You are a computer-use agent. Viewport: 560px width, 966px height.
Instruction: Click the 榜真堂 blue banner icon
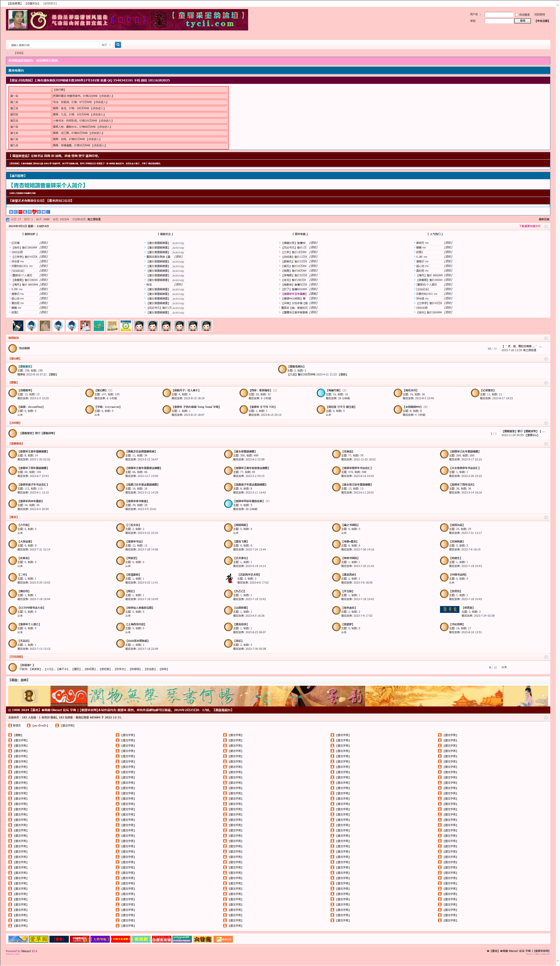(449, 609)
